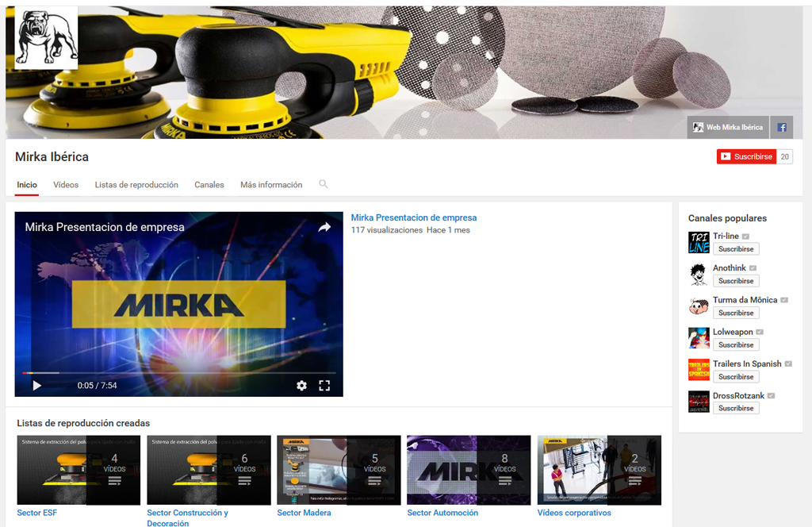Open the Mirka Presentacion de empresa title link
This screenshot has width=812, height=527.
point(414,217)
